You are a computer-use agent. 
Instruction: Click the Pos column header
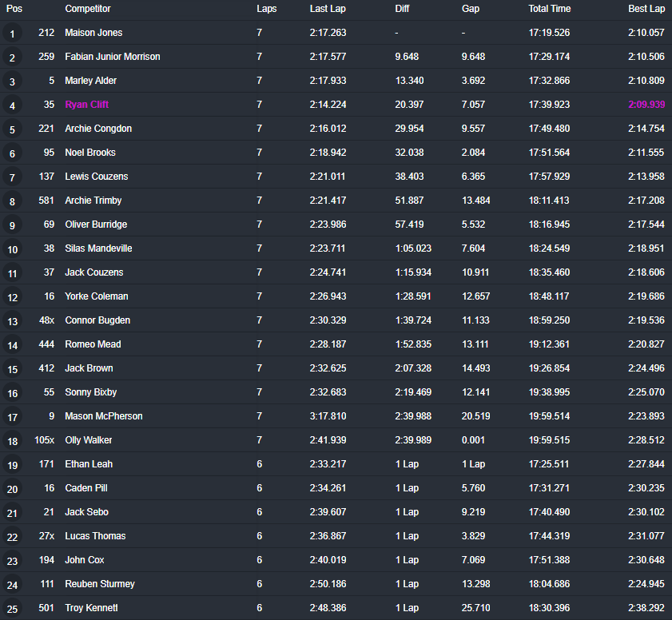[14, 9]
